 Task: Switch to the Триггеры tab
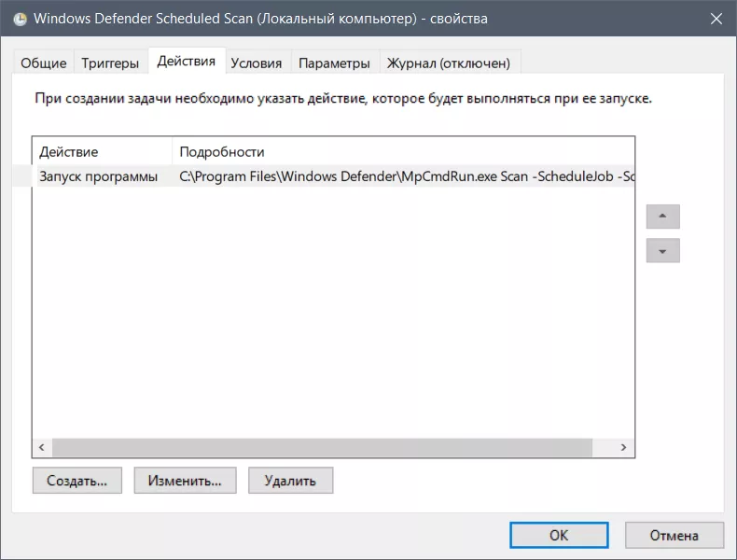pyautogui.click(x=110, y=63)
